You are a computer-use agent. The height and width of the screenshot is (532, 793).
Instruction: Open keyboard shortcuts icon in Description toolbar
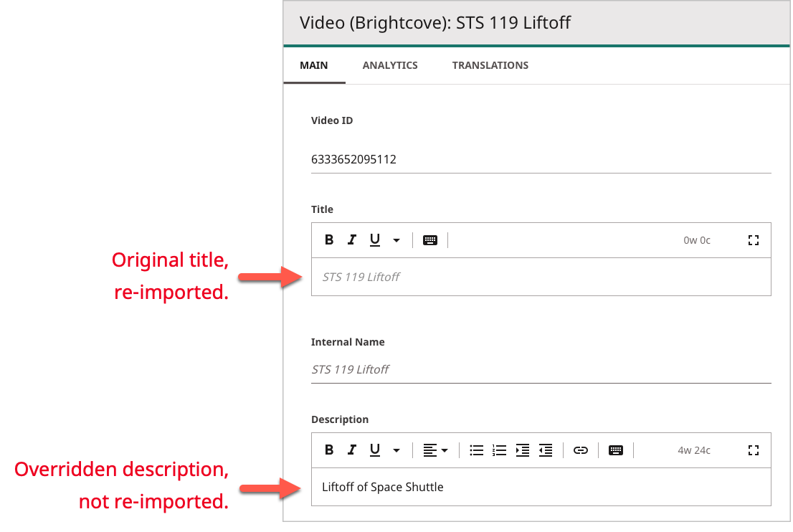coord(615,450)
